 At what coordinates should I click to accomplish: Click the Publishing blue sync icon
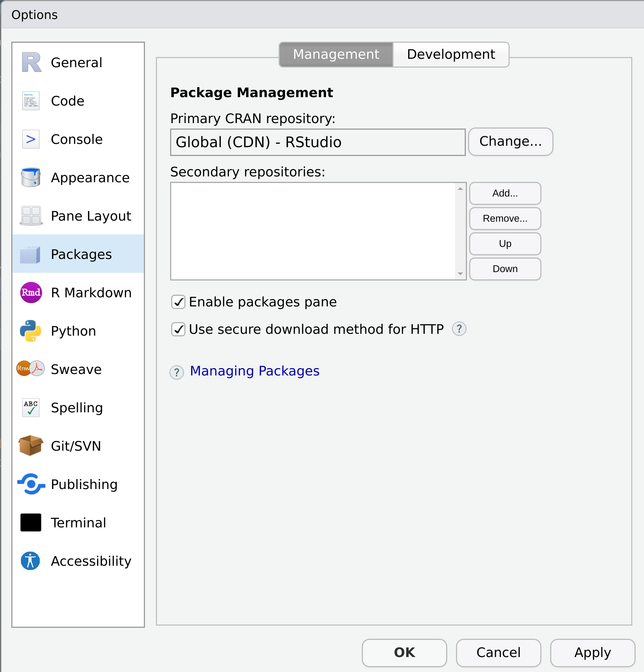click(x=31, y=484)
